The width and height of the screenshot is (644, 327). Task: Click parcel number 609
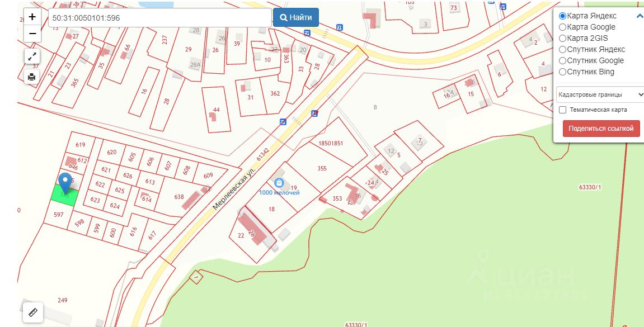tap(208, 175)
